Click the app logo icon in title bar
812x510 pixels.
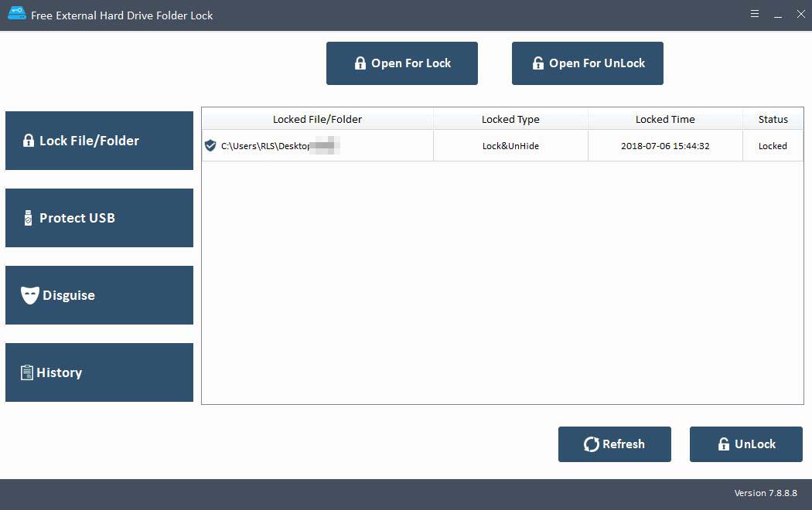tap(15, 15)
